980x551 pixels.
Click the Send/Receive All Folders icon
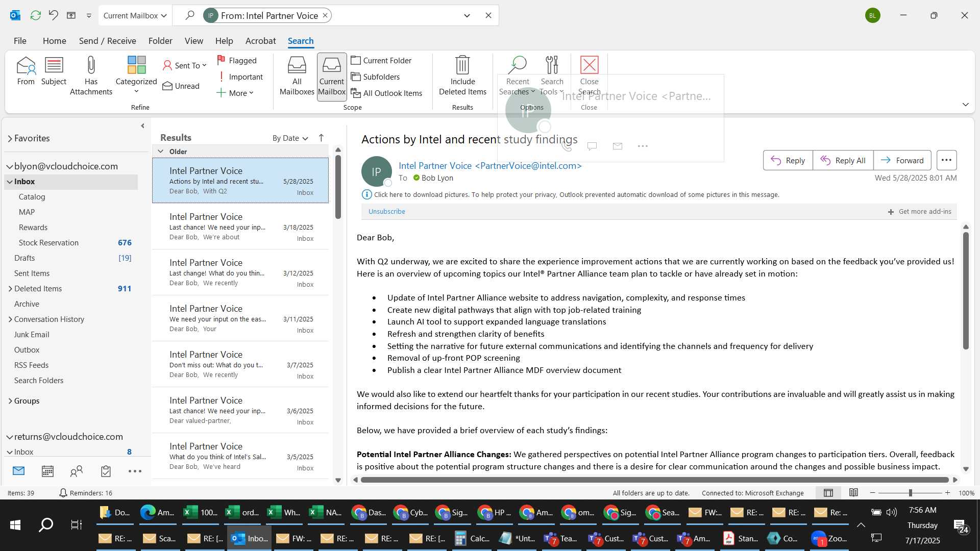click(x=36, y=15)
